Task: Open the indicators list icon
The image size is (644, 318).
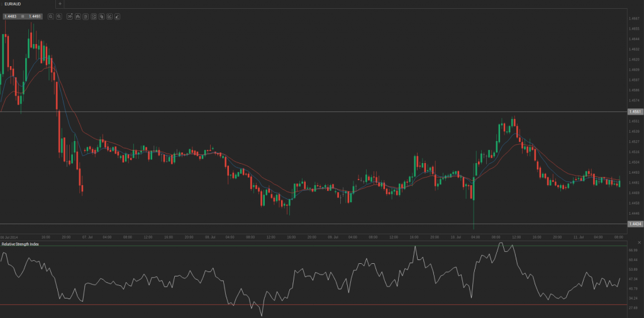Action: [x=86, y=16]
